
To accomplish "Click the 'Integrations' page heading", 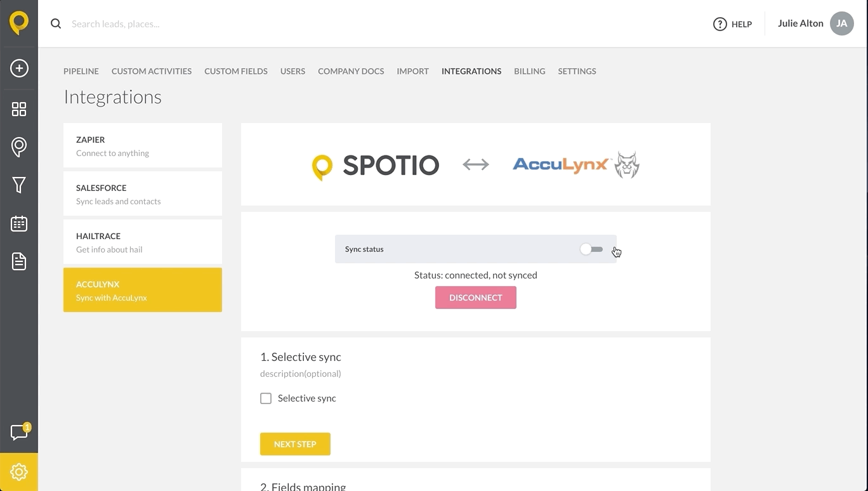I will [x=112, y=97].
